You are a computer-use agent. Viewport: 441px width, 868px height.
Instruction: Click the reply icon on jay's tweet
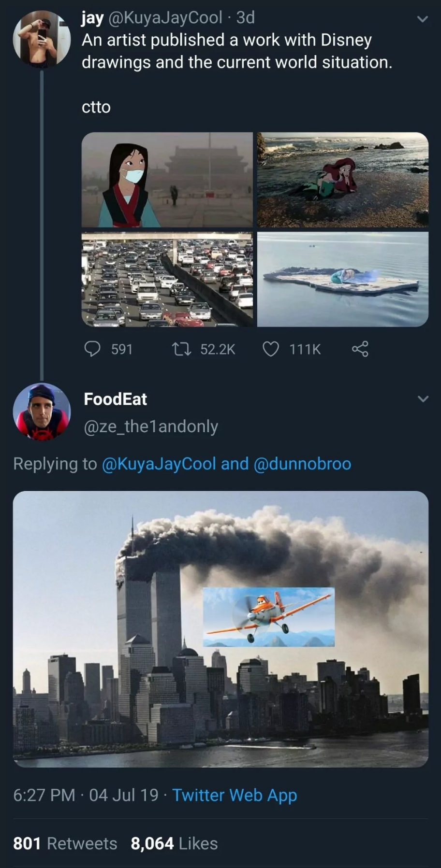(92, 349)
